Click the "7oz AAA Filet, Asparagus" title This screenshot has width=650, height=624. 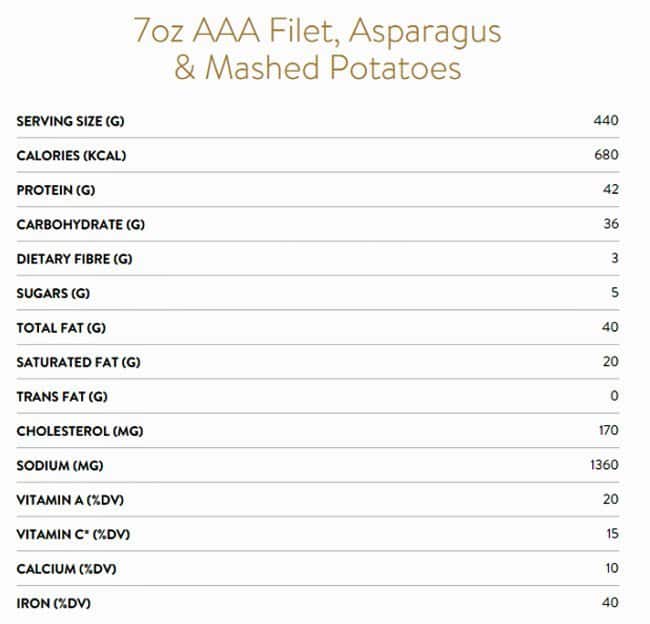[x=317, y=31]
